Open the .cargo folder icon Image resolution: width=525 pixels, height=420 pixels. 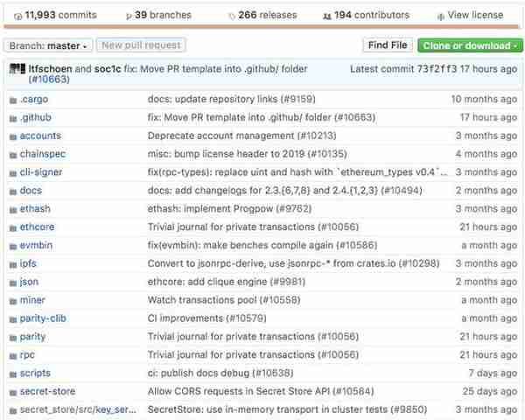(13, 100)
